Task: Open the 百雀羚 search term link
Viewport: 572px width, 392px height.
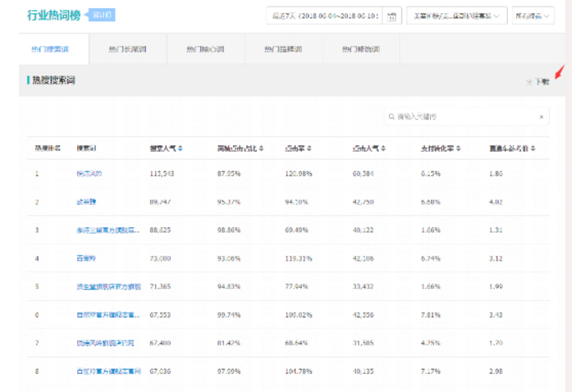Action: click(x=85, y=258)
